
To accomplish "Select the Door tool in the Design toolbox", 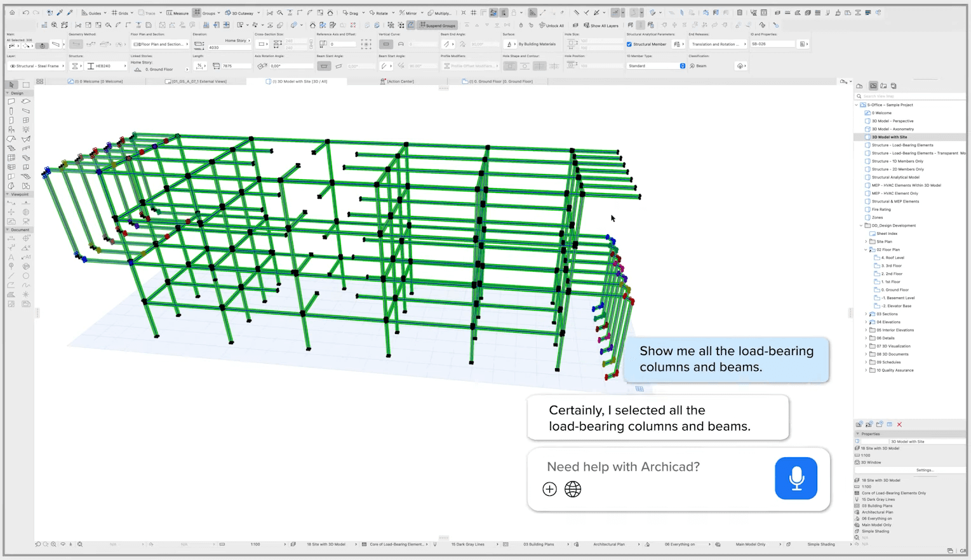I will click(11, 120).
